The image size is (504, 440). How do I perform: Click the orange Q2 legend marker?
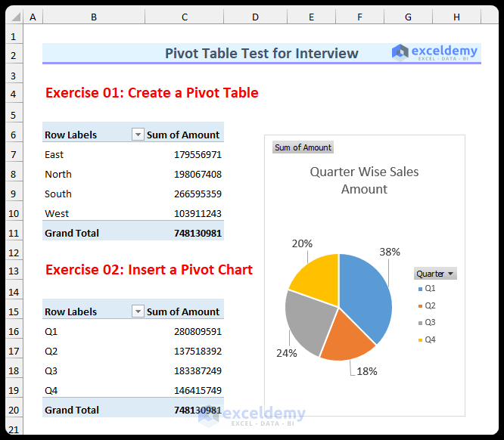click(420, 306)
